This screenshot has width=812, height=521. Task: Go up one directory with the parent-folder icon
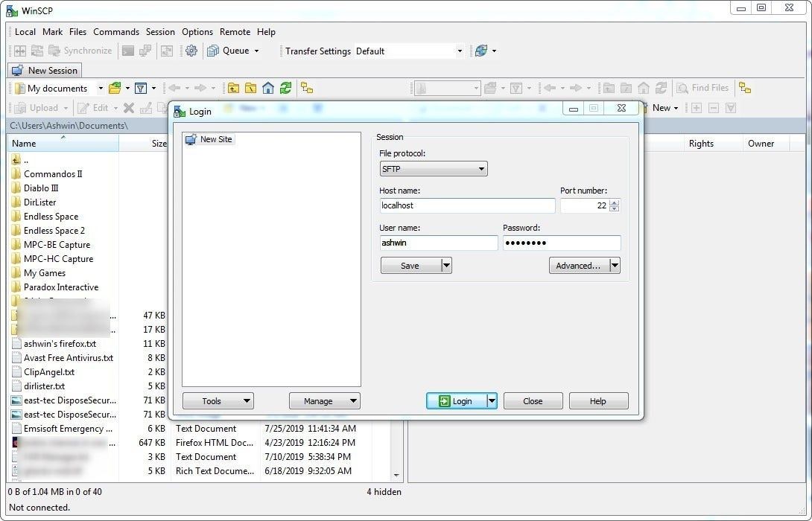pos(234,88)
